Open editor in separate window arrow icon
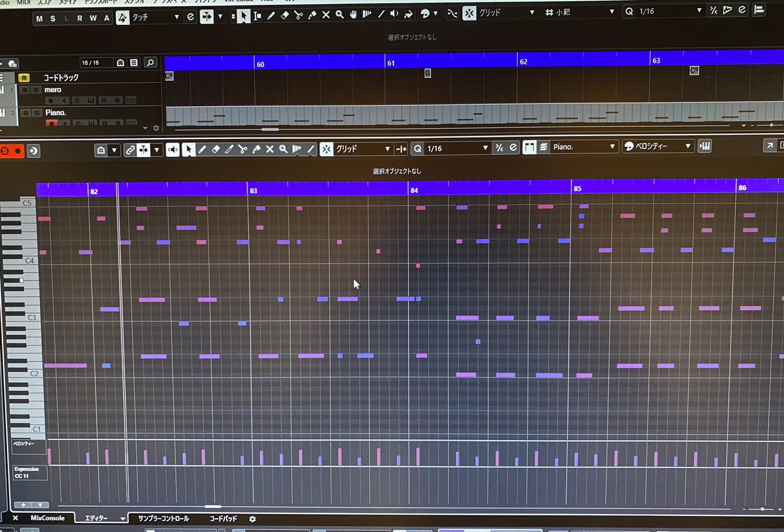Screen dimensions: 784x532 (769, 146)
